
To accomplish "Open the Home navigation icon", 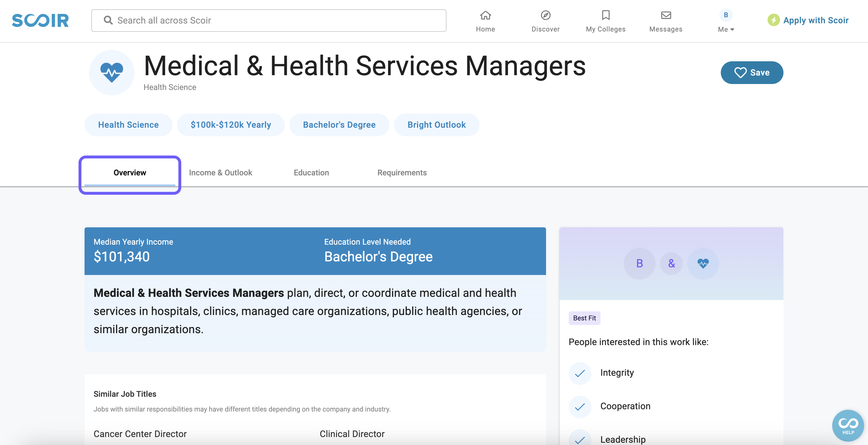I will pyautogui.click(x=485, y=16).
